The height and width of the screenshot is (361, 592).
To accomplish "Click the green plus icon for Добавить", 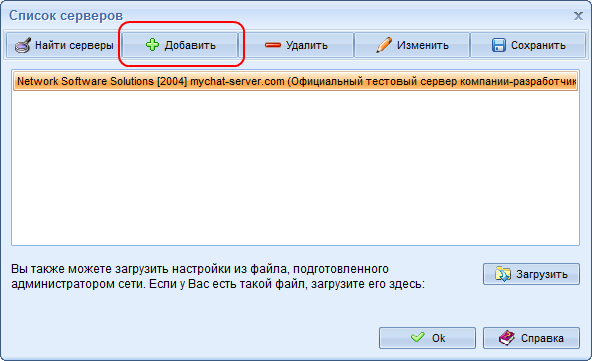I will 153,45.
